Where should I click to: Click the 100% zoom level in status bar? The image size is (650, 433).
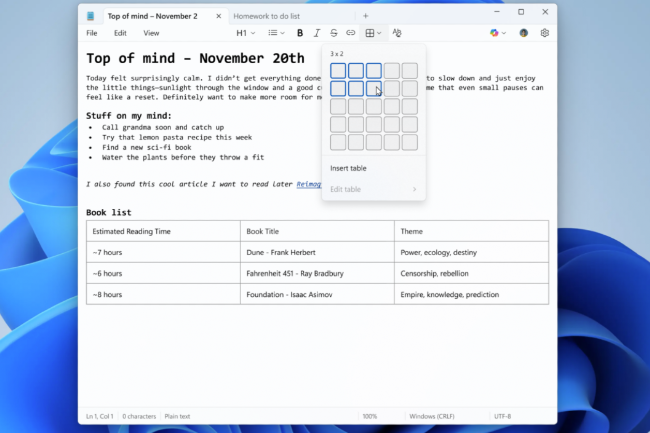tap(370, 416)
